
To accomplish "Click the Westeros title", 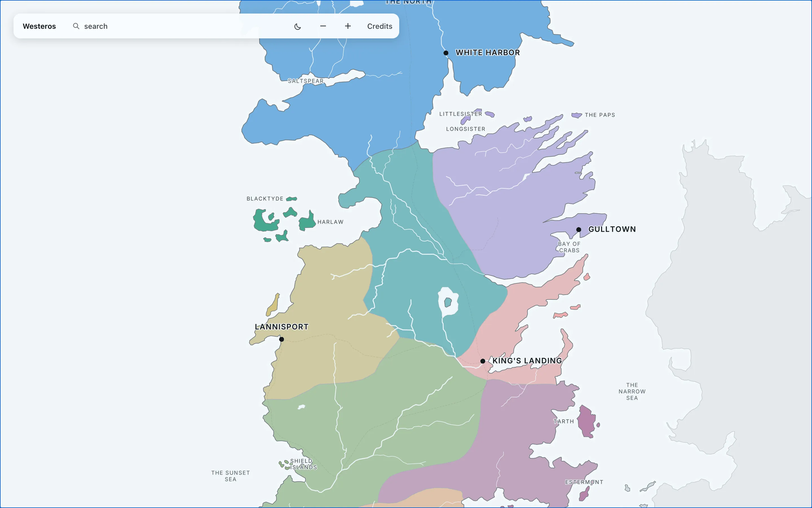I will point(39,26).
